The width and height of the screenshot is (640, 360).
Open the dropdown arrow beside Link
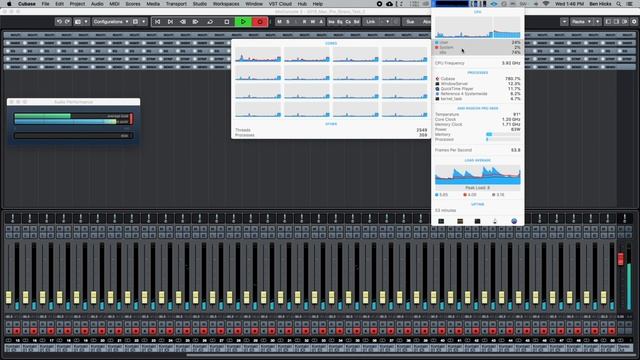[387, 22]
